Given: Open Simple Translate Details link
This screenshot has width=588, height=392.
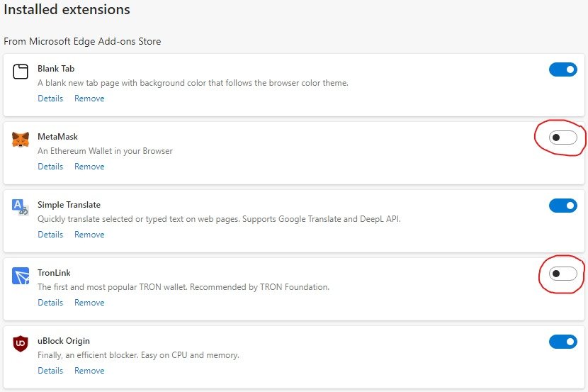Looking at the screenshot, I should point(50,235).
